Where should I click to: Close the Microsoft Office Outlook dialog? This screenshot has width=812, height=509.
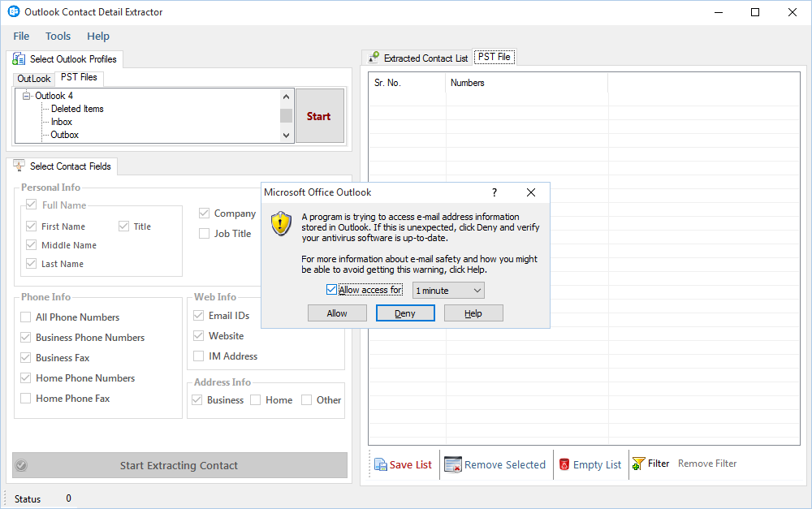[531, 192]
